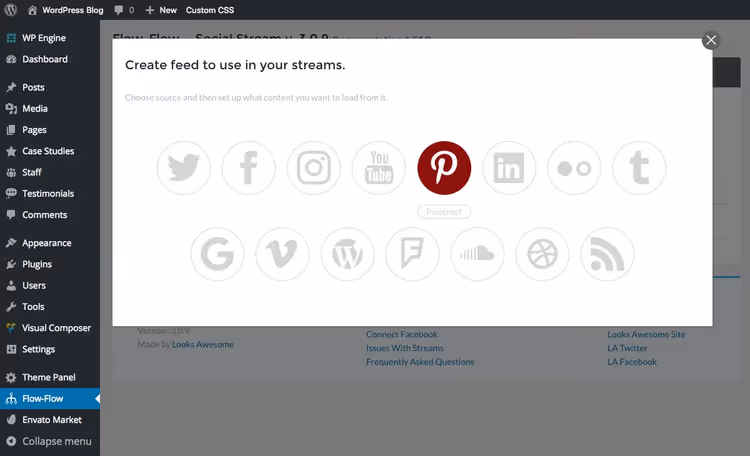Viewport: 750px width, 456px height.
Task: Open Visual Composer in sidebar
Action: click(x=50, y=328)
